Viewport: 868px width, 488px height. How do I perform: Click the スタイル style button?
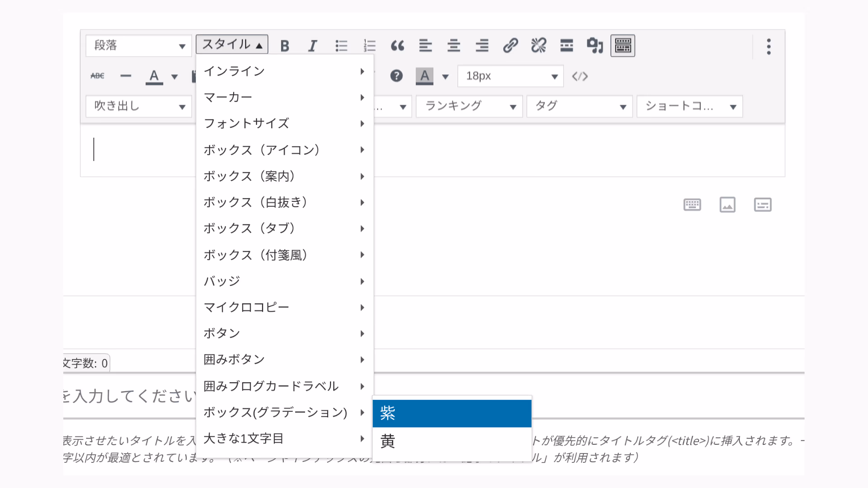point(232,45)
